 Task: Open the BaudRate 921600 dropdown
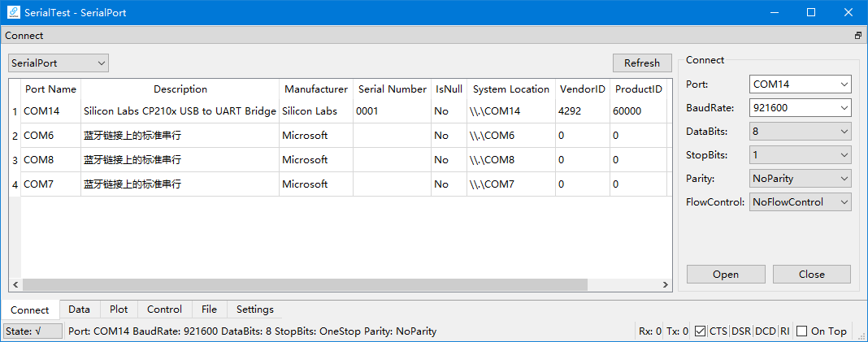pos(800,108)
